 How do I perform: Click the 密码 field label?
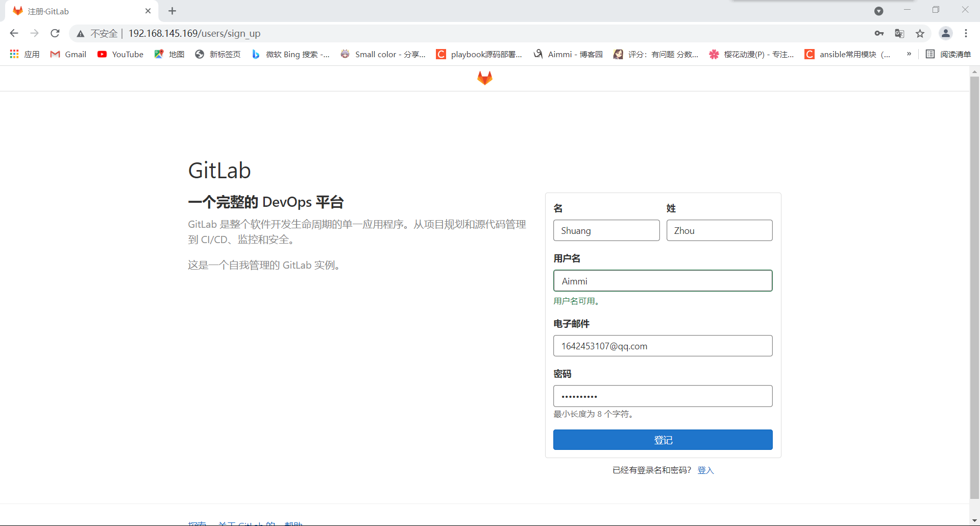562,374
